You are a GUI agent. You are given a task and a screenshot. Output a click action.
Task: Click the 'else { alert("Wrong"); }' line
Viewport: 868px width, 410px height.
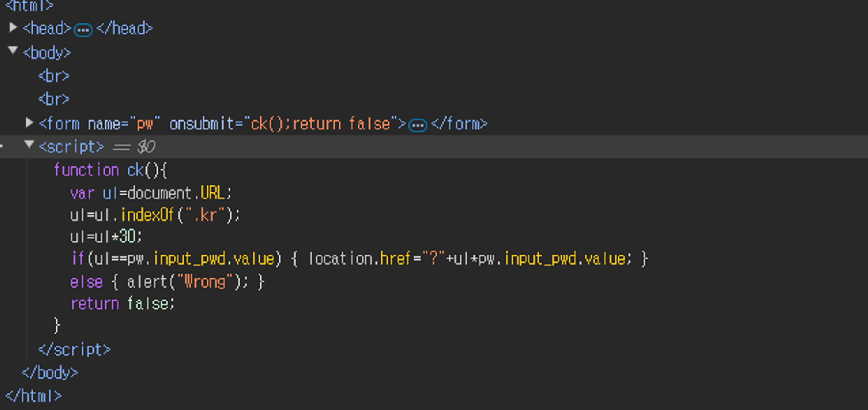click(168, 282)
